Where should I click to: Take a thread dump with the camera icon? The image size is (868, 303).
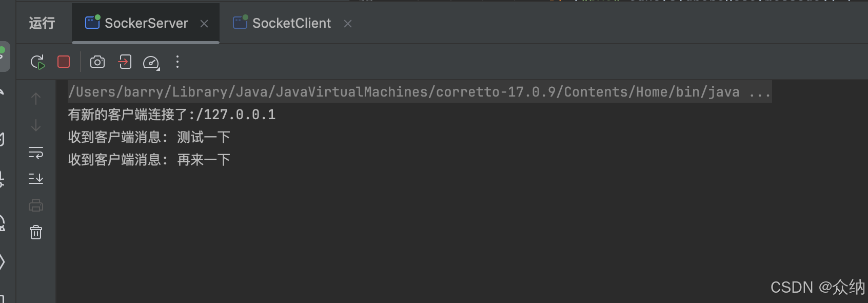(x=97, y=62)
